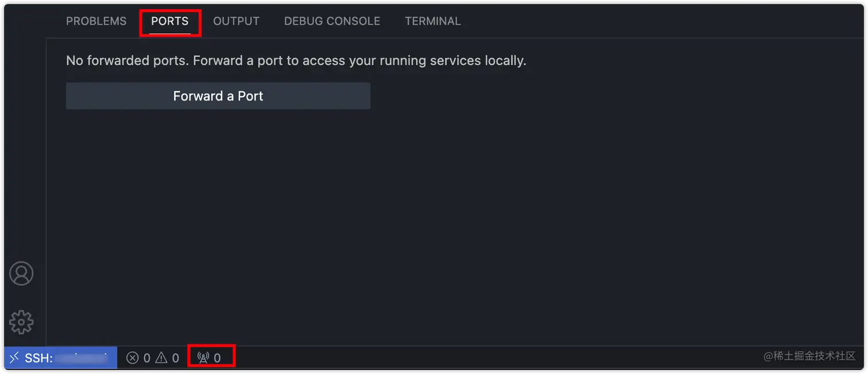This screenshot has height=374, width=868.
Task: Click the forwarded ports antenna icon
Action: 203,358
